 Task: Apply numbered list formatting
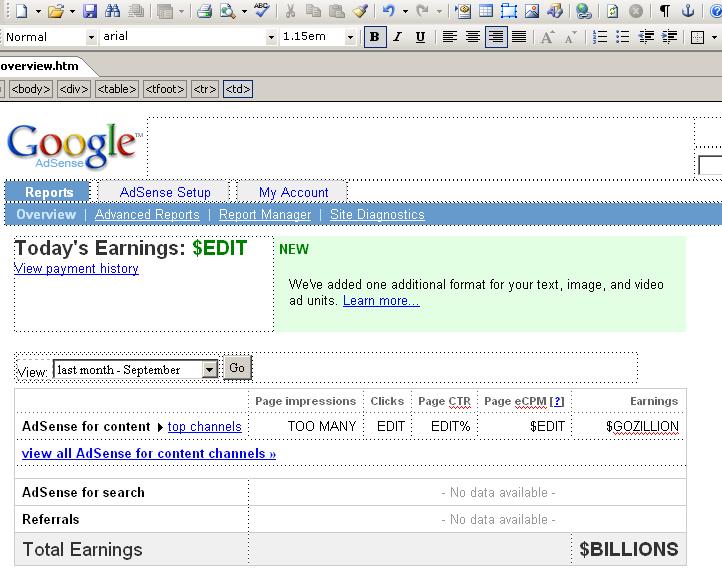[x=600, y=37]
